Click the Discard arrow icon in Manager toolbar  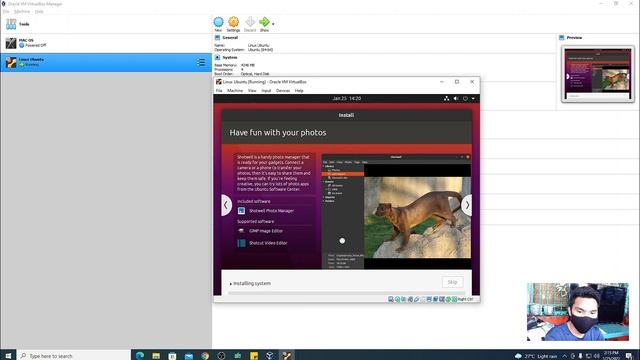click(250, 22)
